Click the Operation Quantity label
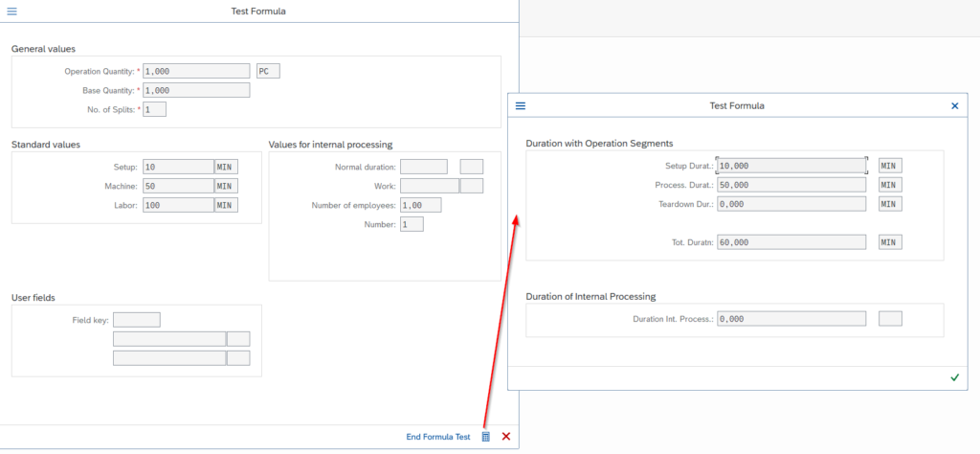The width and height of the screenshot is (980, 454). 100,71
